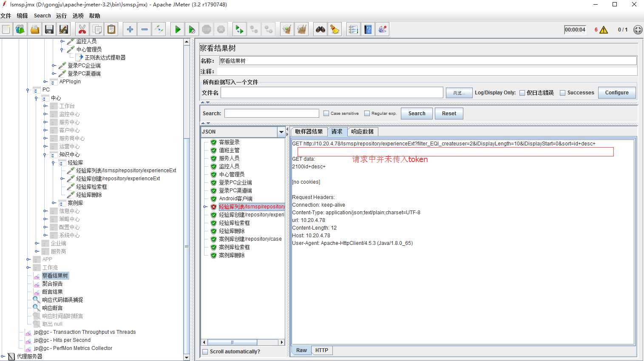Viewport: 644px width, 361px height.
Task: Click the Reset button
Action: [x=449, y=114]
